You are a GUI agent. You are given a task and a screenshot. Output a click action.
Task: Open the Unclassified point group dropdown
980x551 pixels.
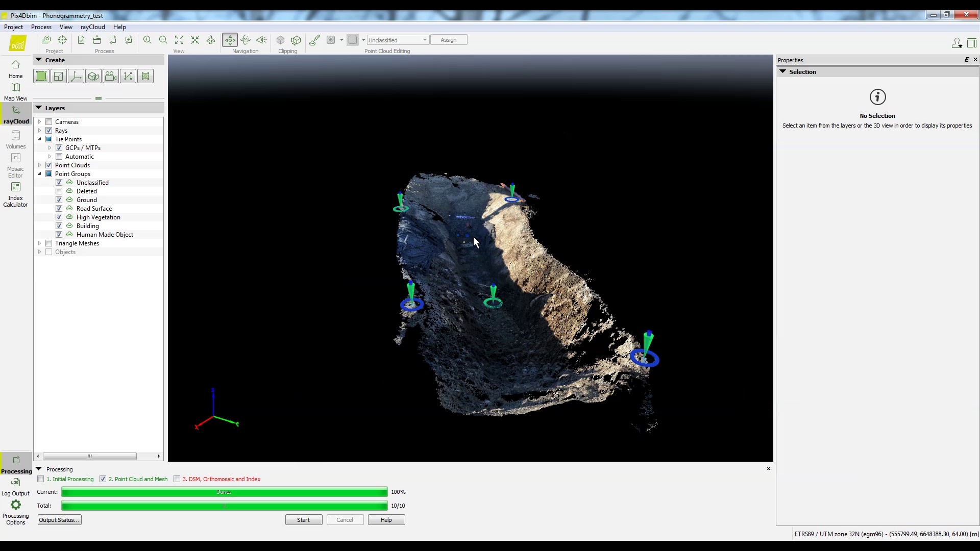pyautogui.click(x=398, y=40)
